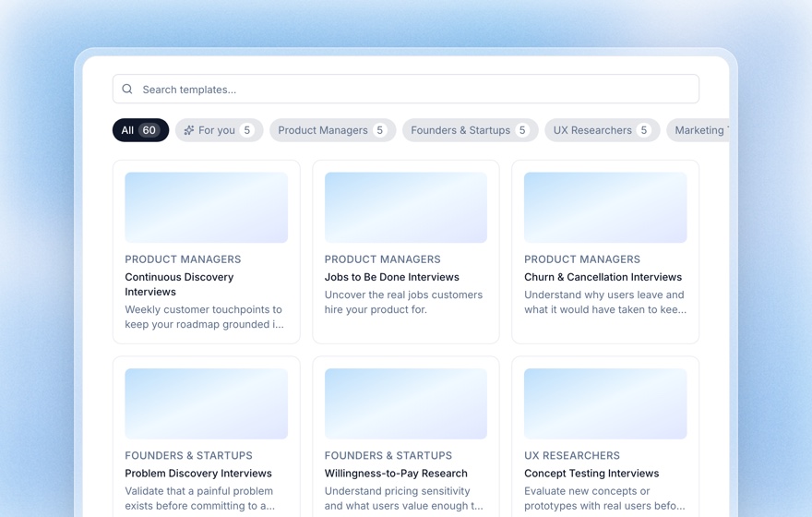Click the Concept Testing Interviews title

point(591,473)
